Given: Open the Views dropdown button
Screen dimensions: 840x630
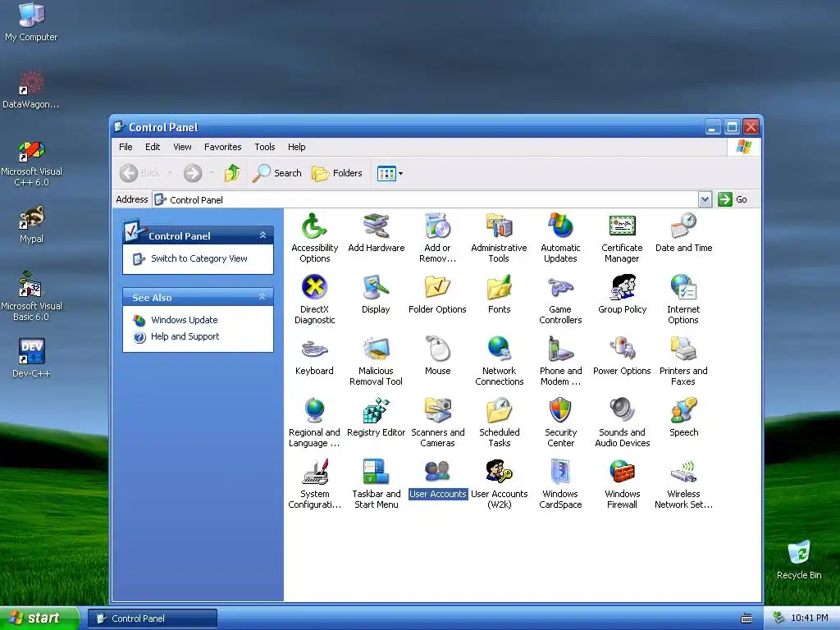Looking at the screenshot, I should pyautogui.click(x=390, y=173).
